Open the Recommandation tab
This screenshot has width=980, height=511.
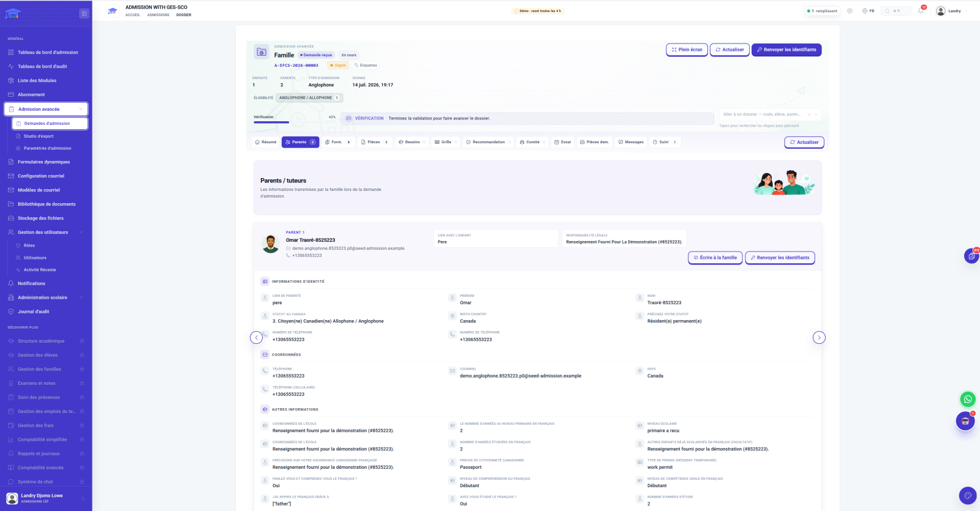click(489, 142)
